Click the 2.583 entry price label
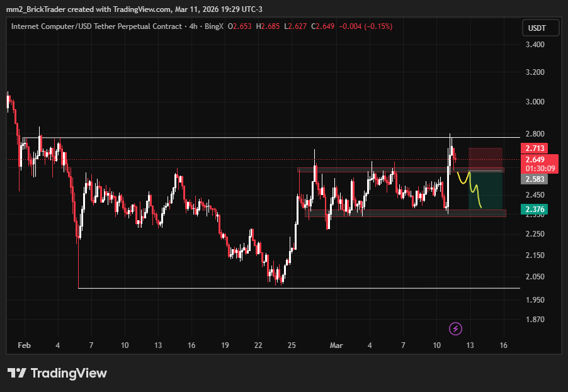This screenshot has height=392, width=568. 535,179
